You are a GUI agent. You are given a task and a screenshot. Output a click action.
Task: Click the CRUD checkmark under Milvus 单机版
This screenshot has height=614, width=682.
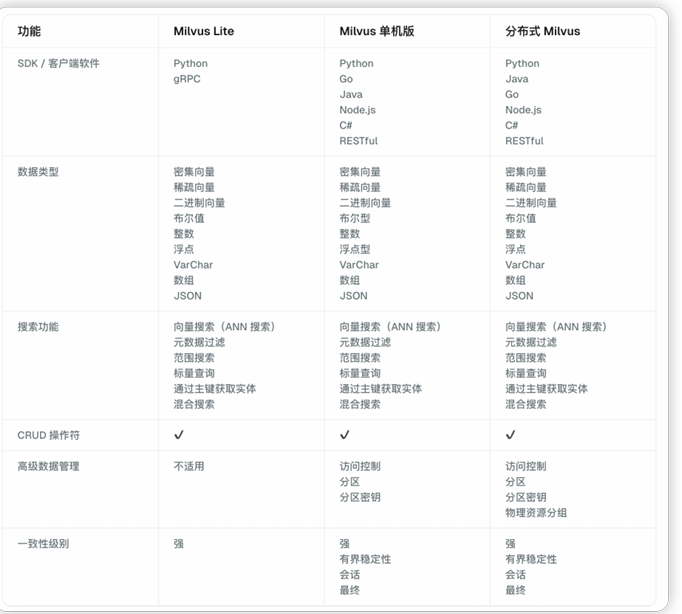point(345,435)
